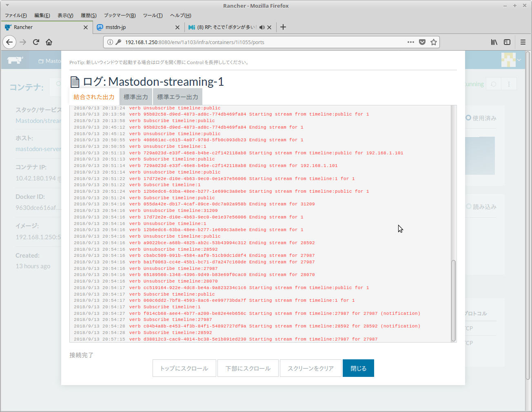This screenshot has width=532, height=412.
Task: Open the ブックマーク(B) menu
Action: (x=120, y=16)
